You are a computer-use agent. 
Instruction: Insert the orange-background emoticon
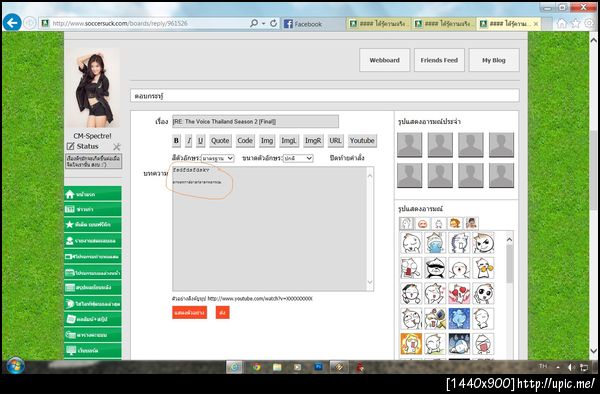point(411,344)
